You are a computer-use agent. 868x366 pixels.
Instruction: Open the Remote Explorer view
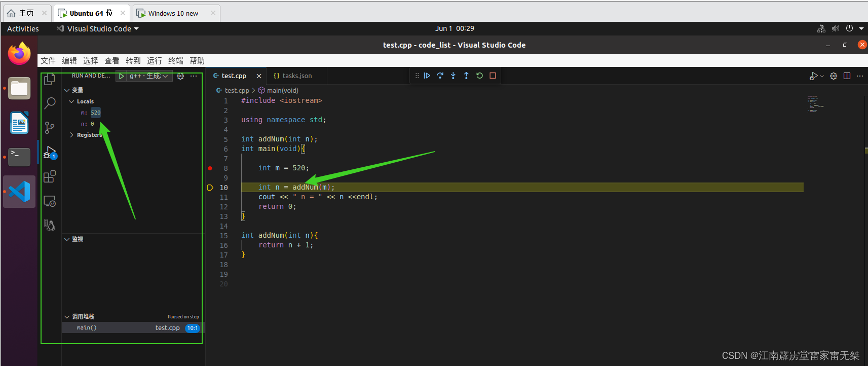50,201
